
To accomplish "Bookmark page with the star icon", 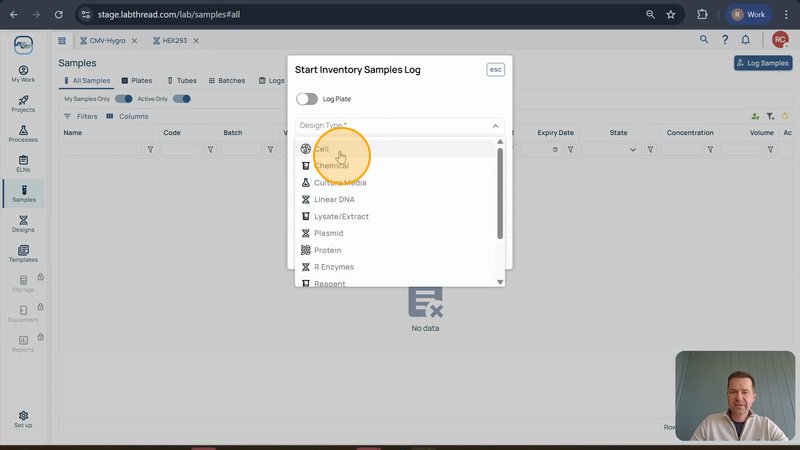I will coord(670,14).
